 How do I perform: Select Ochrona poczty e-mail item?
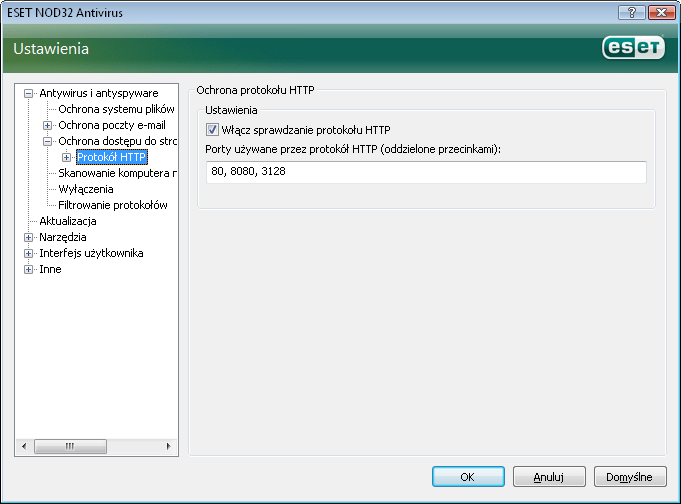[x=112, y=125]
